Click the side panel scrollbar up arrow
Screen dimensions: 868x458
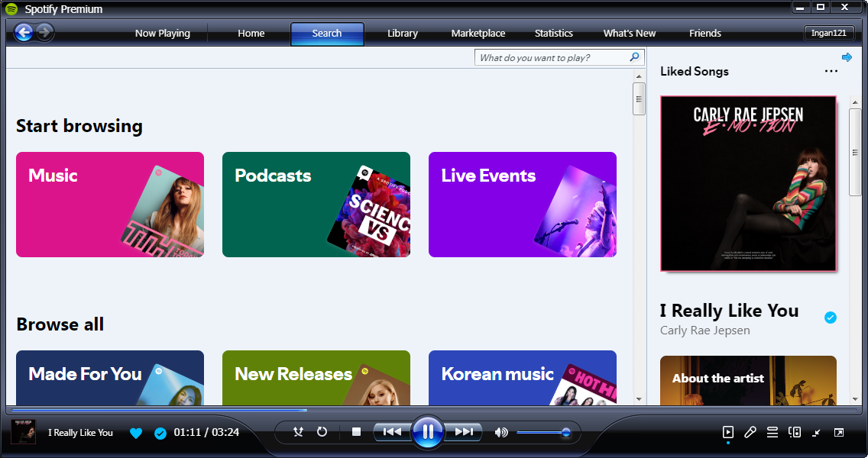(x=855, y=102)
